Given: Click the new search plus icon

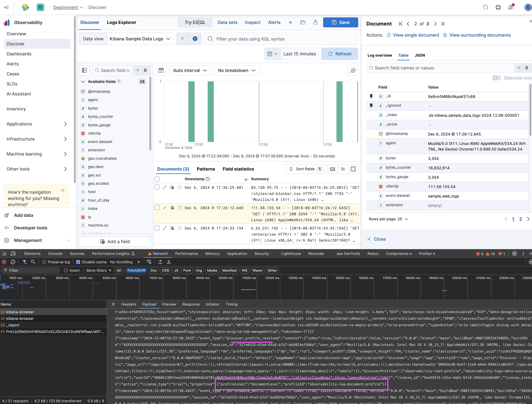Looking at the screenshot, I should point(290,22).
